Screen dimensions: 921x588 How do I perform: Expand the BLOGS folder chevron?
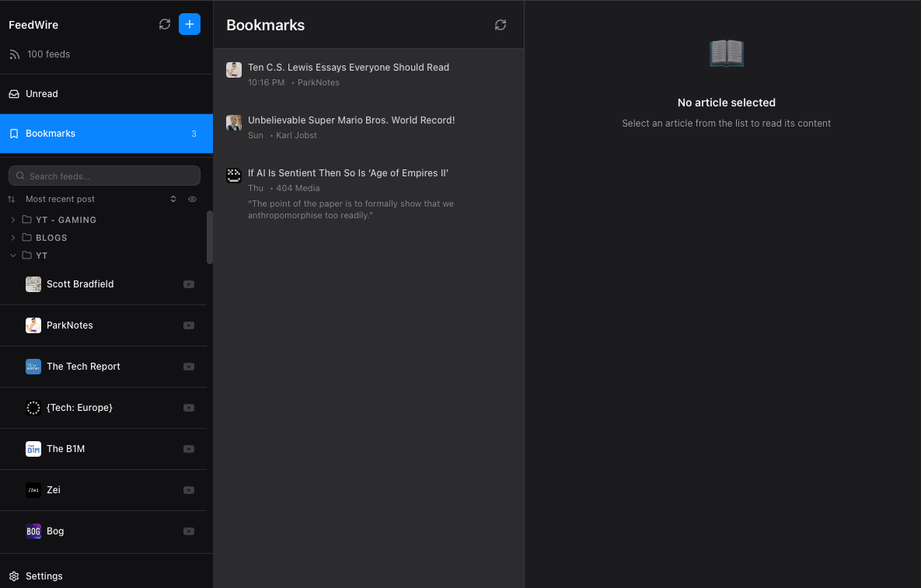(13, 238)
